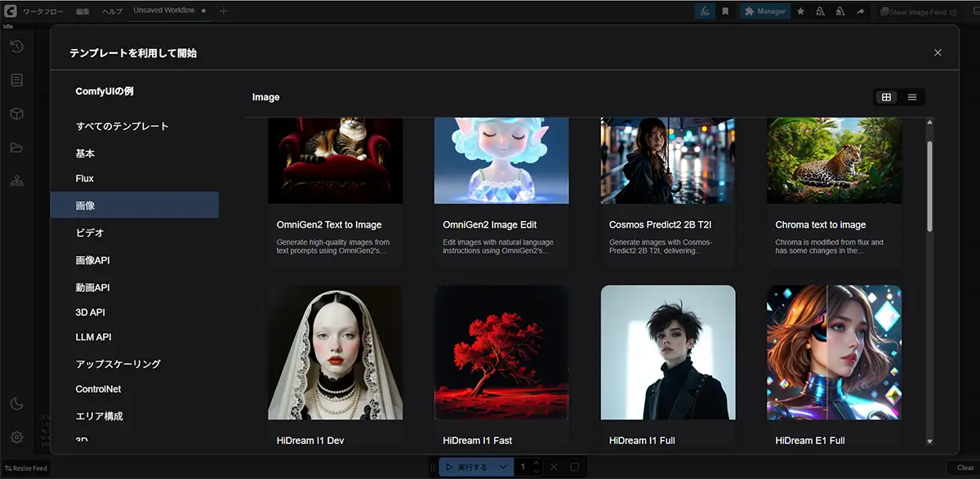Click the first unload models icon after star
The image size is (980, 479).
[x=821, y=11]
